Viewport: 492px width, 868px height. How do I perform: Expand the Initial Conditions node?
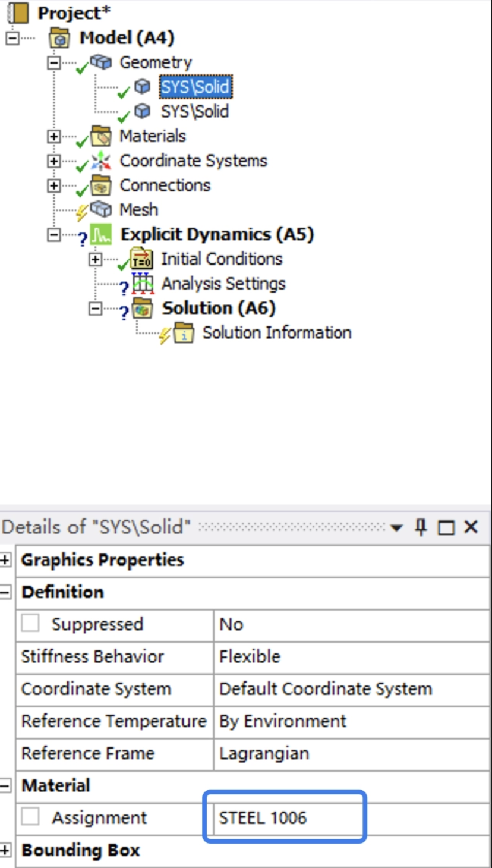click(94, 259)
